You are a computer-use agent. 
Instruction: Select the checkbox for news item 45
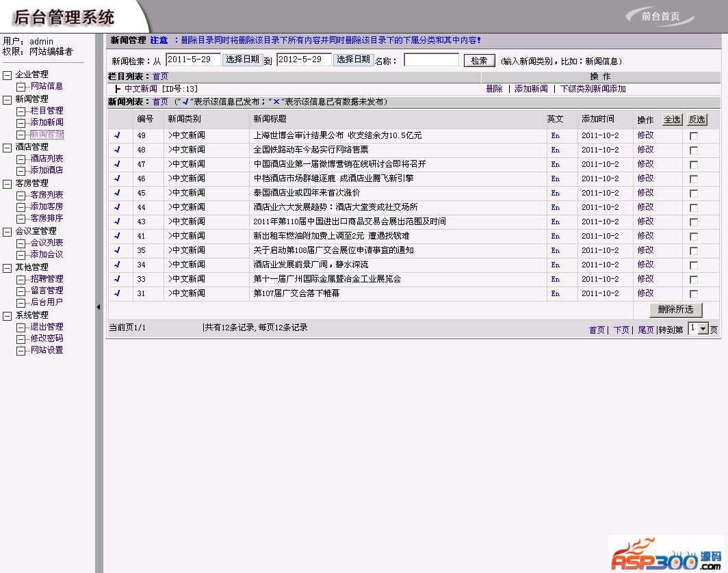point(694,194)
